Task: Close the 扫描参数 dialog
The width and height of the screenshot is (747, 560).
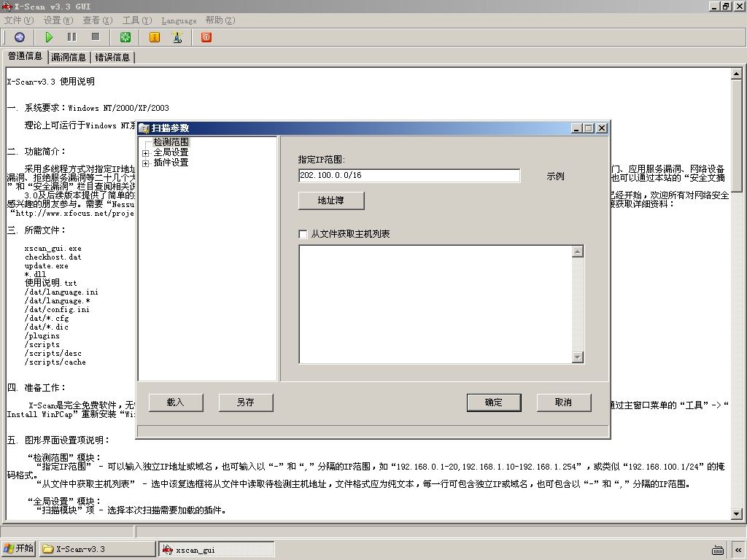Action: coord(602,128)
